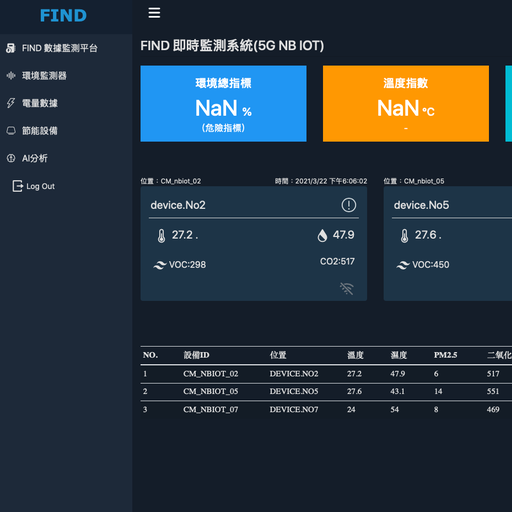Click the 節能設備 device icon
The width and height of the screenshot is (512, 512).
11,130
